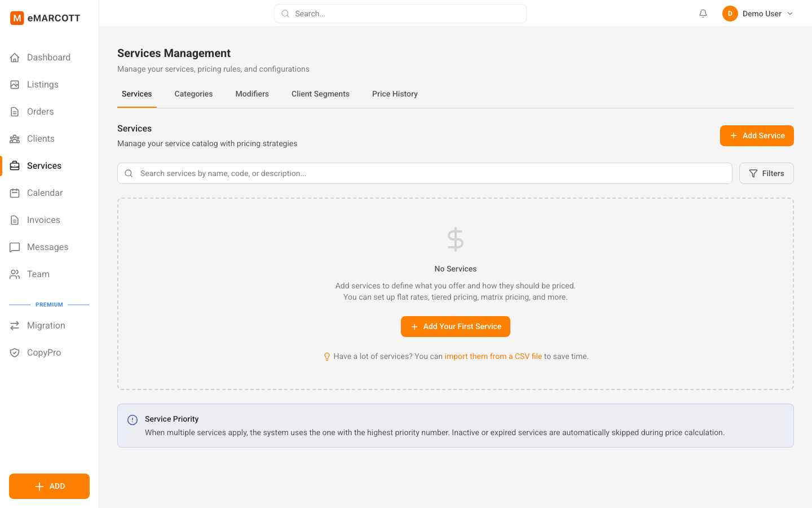Open the notifications bell icon

[703, 14]
